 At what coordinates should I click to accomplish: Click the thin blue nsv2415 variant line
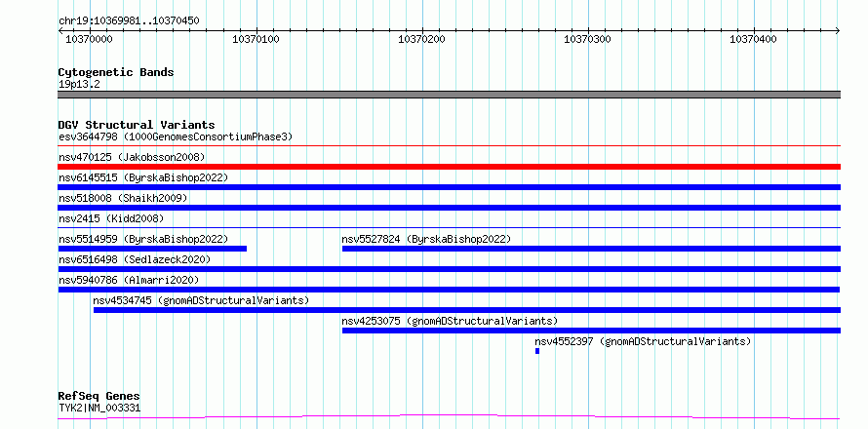[449, 227]
